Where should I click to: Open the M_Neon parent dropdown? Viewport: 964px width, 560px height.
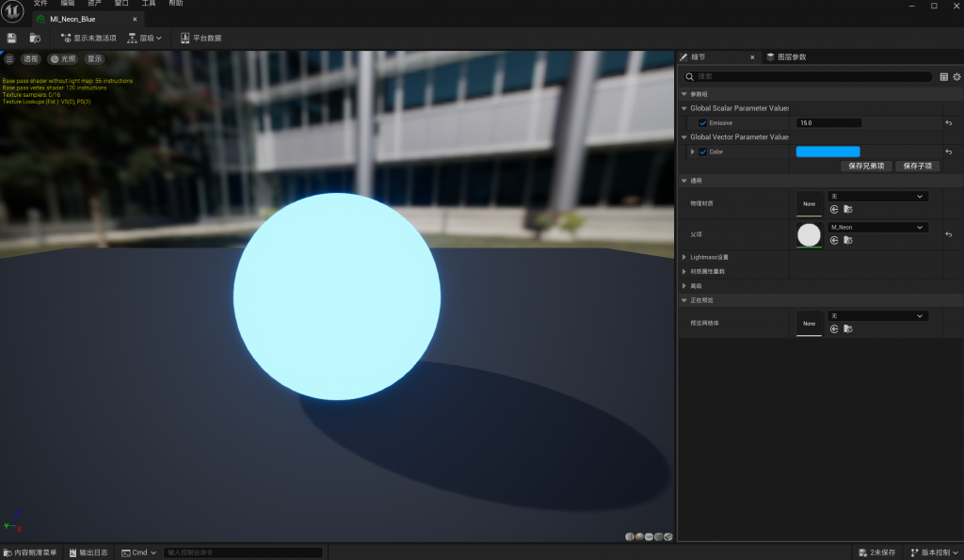877,227
